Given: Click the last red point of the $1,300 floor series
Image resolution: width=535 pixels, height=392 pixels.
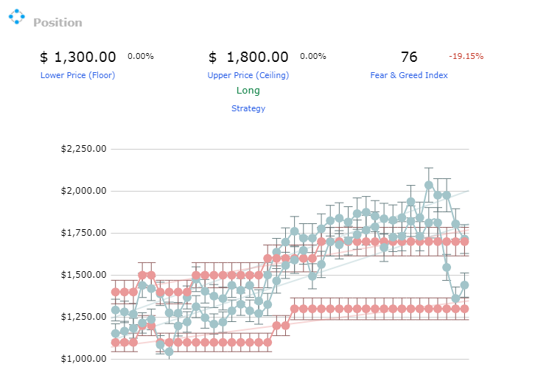Looking at the screenshot, I should [464, 309].
